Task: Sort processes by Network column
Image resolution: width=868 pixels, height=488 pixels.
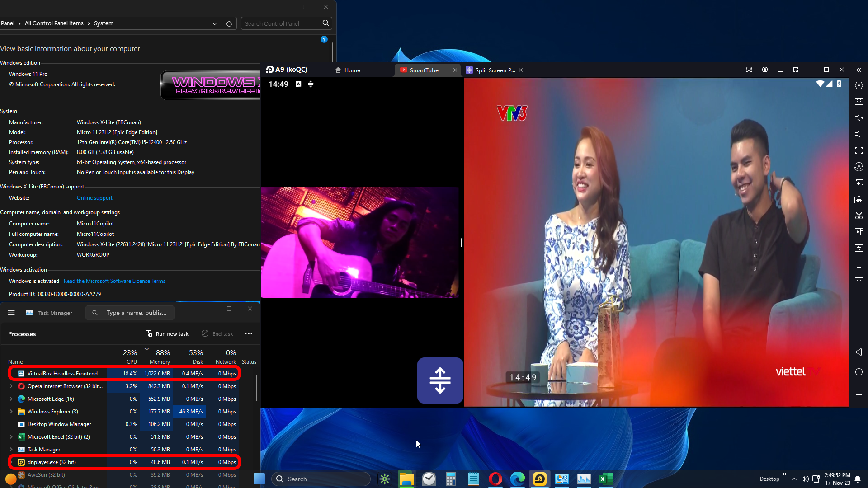Action: 222,356
